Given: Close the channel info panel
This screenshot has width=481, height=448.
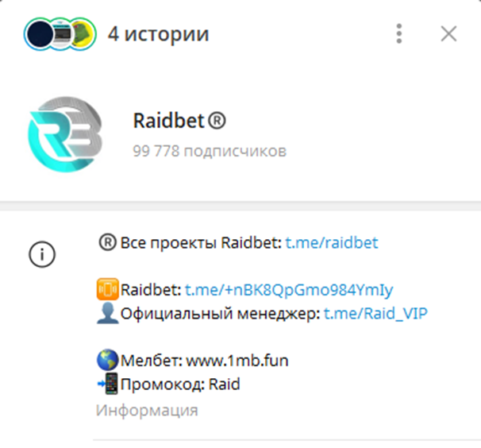Looking at the screenshot, I should [448, 33].
